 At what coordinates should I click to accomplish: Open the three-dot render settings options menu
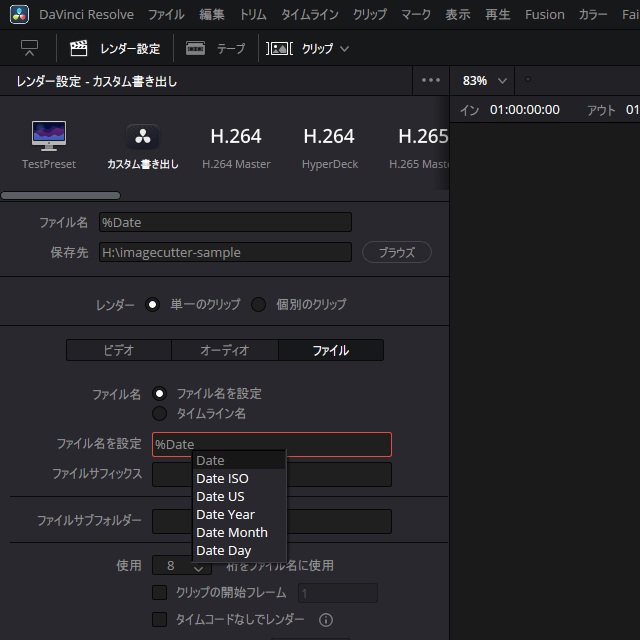[431, 81]
